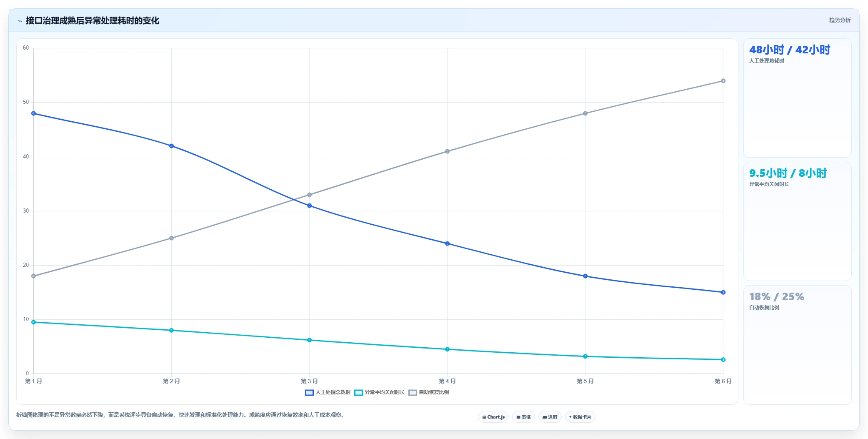
Task: Click gray line point at 第 5 月 (48)
Action: point(585,113)
